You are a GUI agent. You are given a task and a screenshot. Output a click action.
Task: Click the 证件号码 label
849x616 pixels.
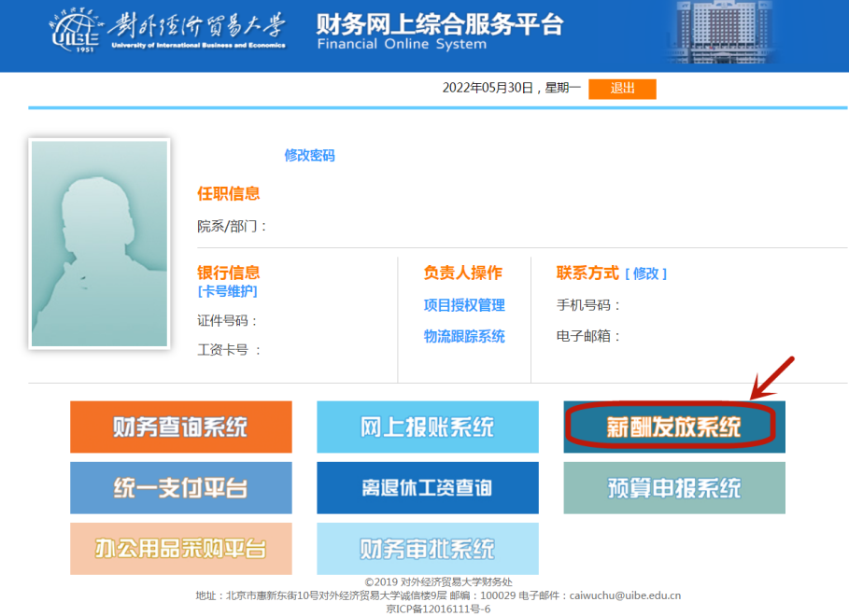227,321
